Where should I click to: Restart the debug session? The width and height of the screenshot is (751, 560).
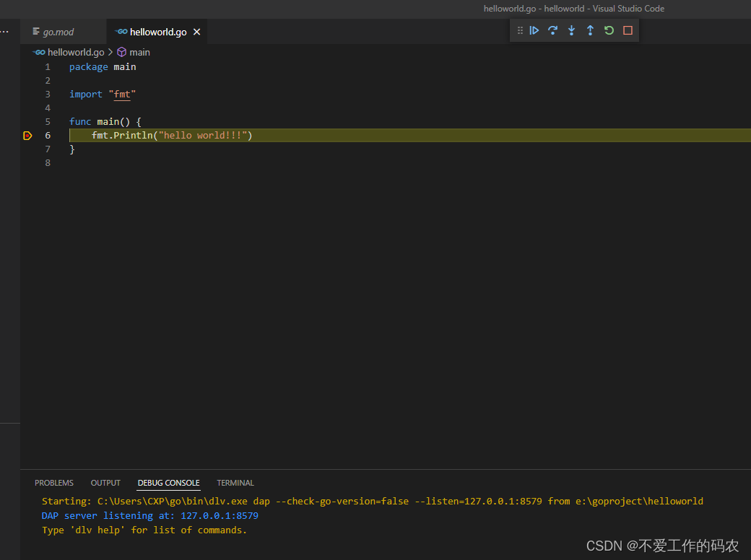(x=609, y=30)
